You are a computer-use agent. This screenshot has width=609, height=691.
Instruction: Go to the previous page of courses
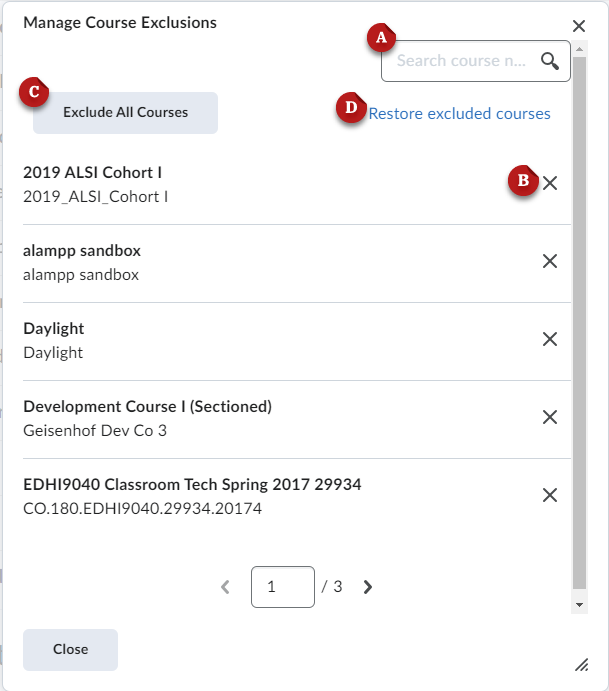coord(225,587)
